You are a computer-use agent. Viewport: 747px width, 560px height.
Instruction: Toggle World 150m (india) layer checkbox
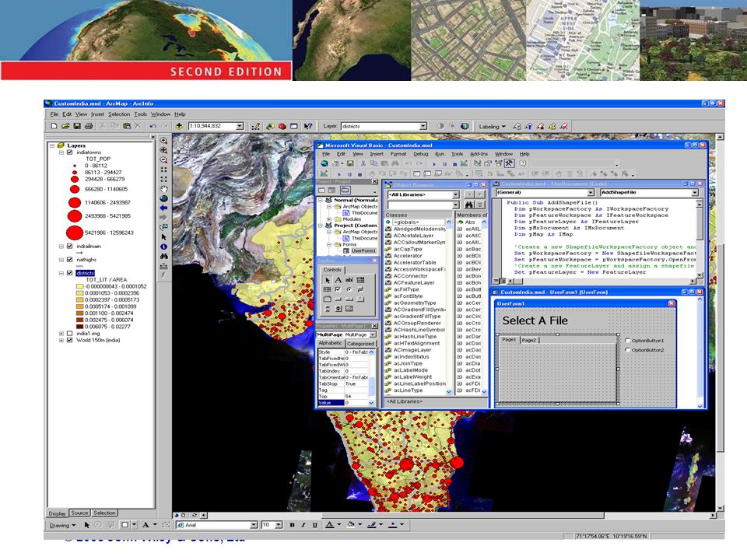(x=69, y=340)
